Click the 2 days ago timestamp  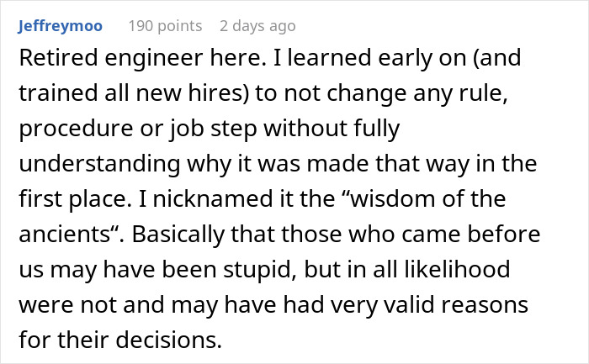click(257, 26)
